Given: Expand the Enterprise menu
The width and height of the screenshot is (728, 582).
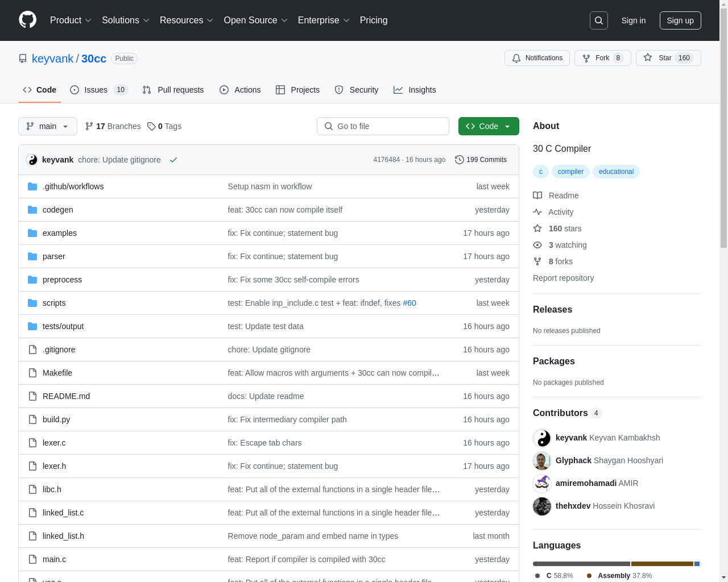Looking at the screenshot, I should 324,20.
